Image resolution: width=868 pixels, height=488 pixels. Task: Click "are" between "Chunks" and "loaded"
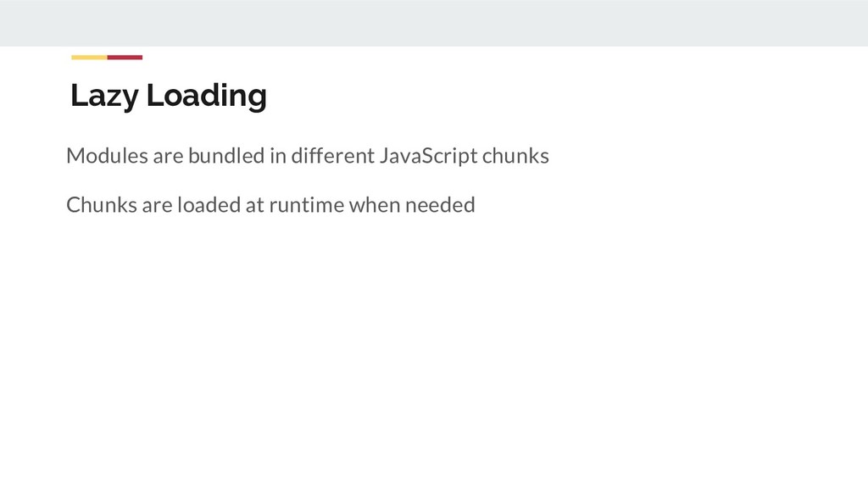coord(152,205)
